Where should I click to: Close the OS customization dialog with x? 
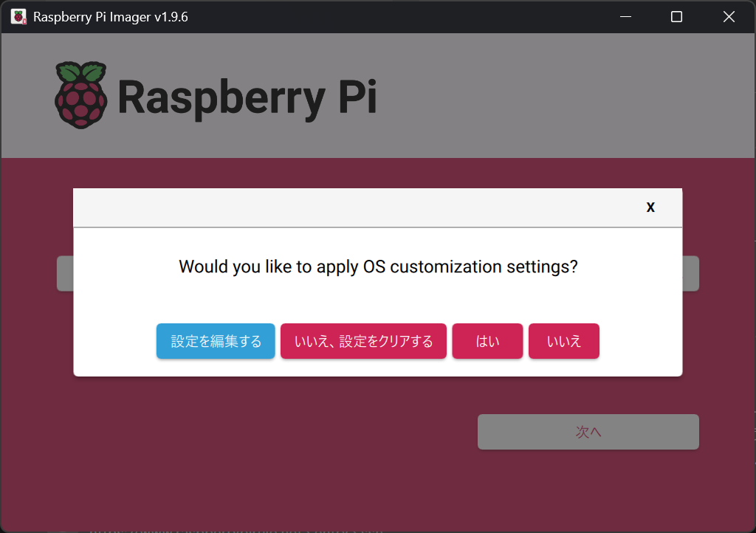[x=650, y=207]
